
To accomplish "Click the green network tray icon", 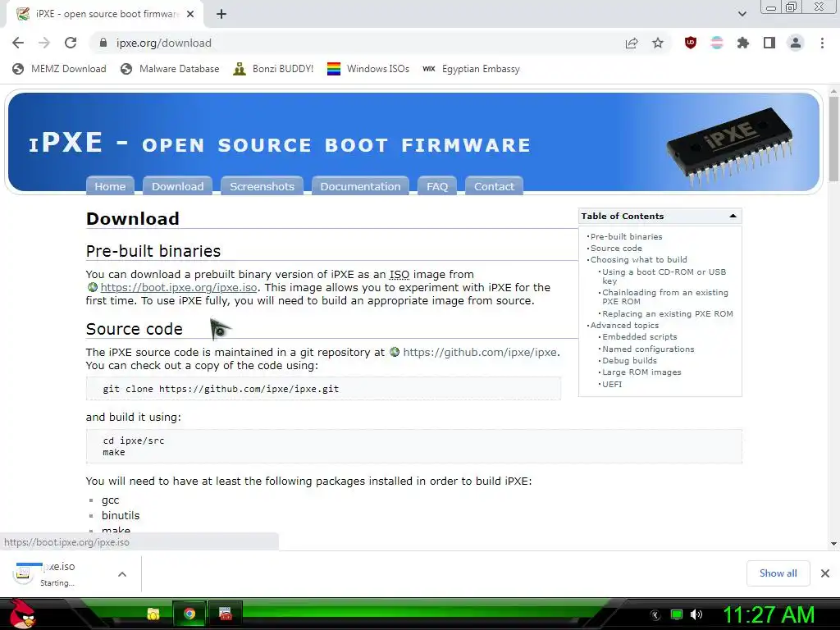I will coord(677,614).
